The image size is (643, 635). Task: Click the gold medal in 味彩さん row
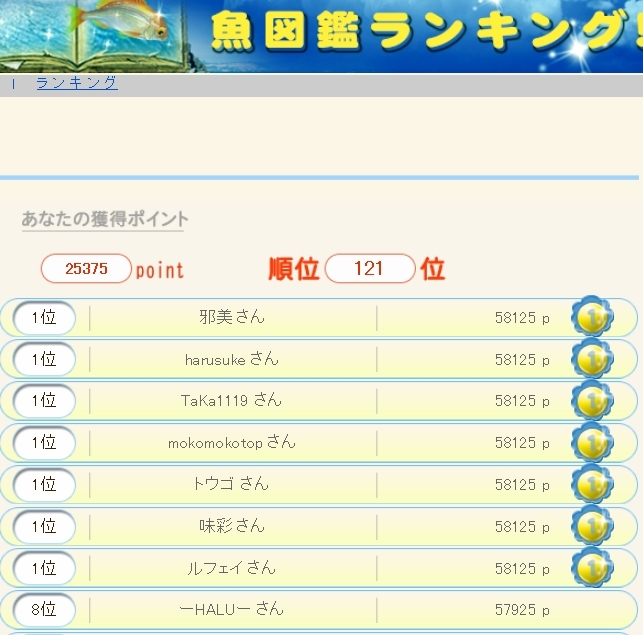click(592, 525)
